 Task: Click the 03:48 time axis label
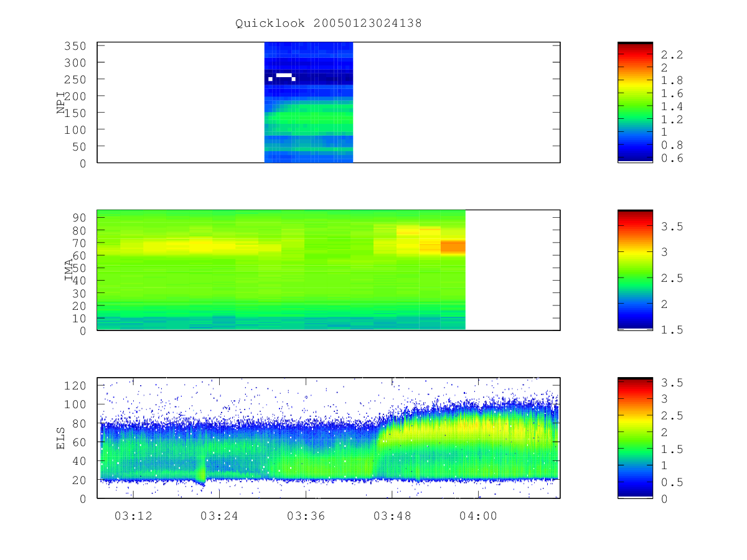click(x=392, y=516)
